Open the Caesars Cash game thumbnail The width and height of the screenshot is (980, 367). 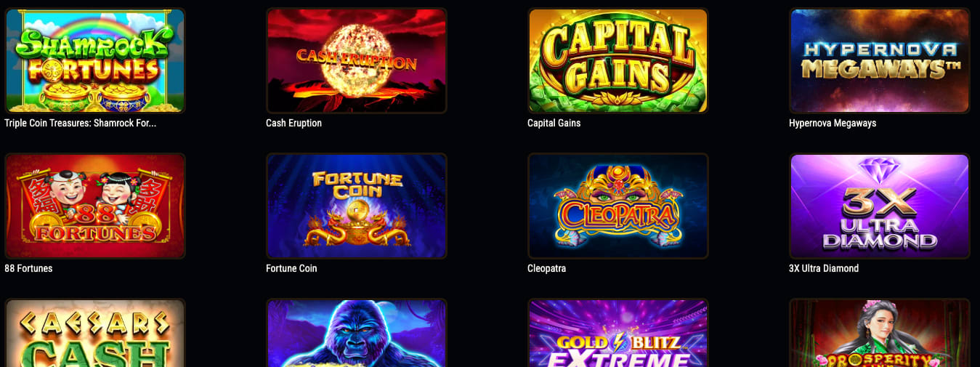point(95,333)
